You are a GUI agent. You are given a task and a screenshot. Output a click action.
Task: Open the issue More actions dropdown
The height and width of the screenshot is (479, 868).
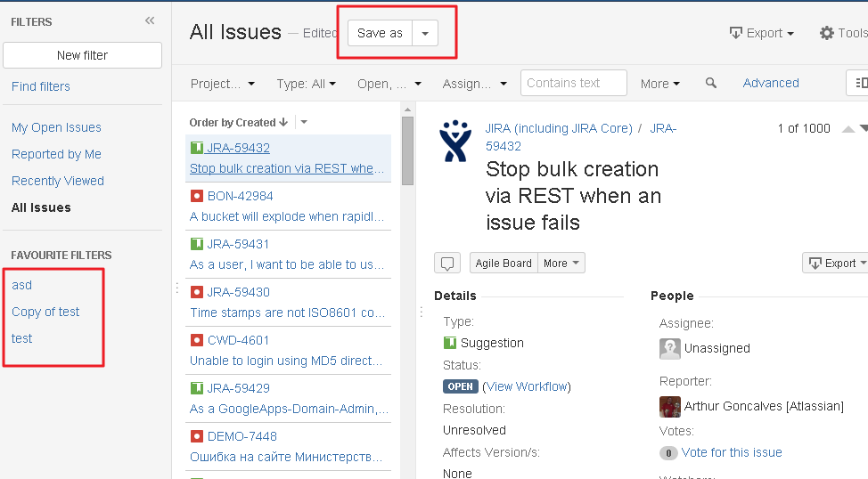[x=561, y=264]
